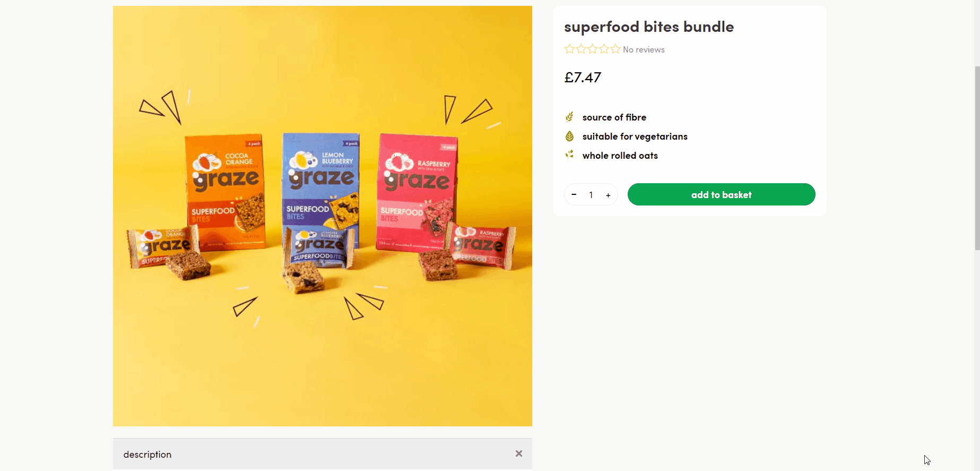The image size is (980, 471).
Task: Increase quantity with the plus button
Action: [x=608, y=195]
